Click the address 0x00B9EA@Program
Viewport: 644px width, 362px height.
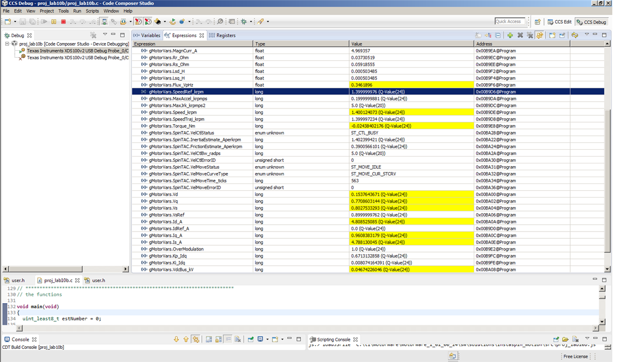[x=496, y=51]
